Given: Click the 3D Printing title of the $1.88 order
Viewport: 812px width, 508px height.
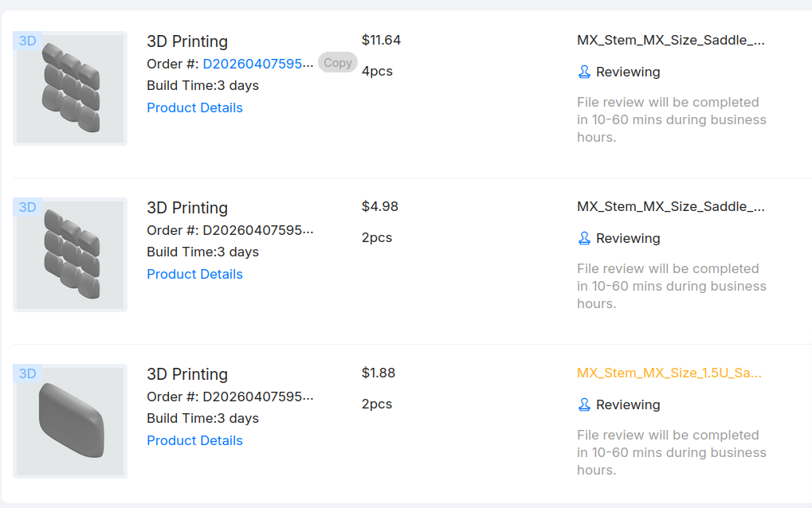Looking at the screenshot, I should click(187, 374).
